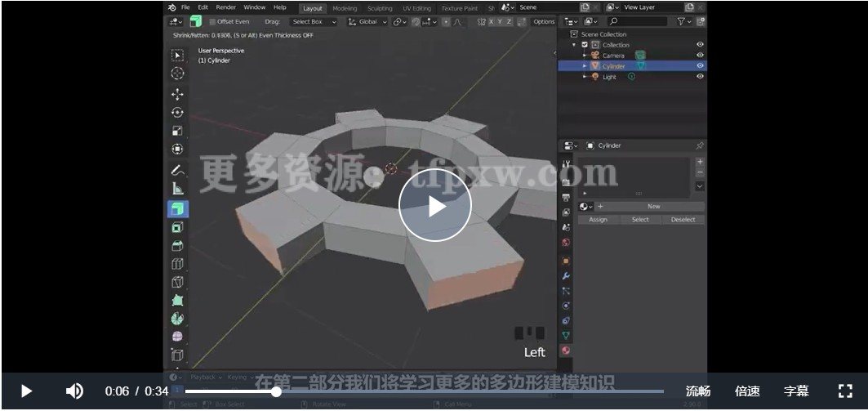Select the Bevel tool icon
This screenshot has width=868, height=411.
[x=177, y=245]
